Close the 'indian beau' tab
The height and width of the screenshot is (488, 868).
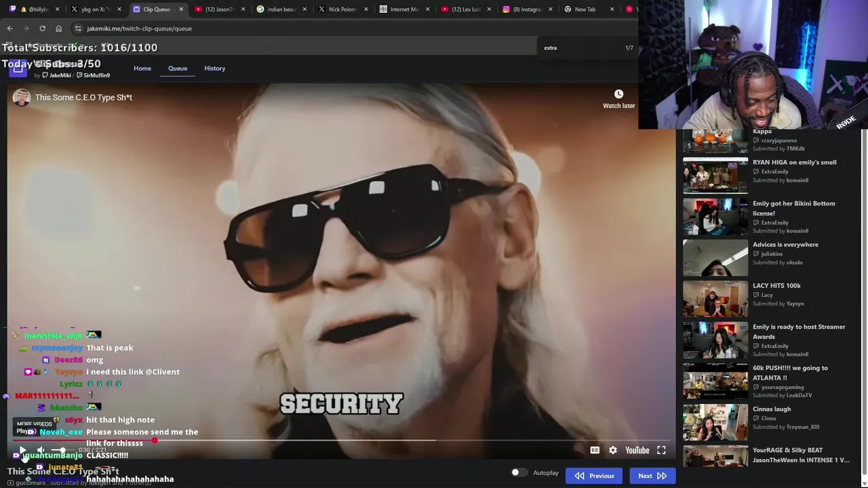304,9
